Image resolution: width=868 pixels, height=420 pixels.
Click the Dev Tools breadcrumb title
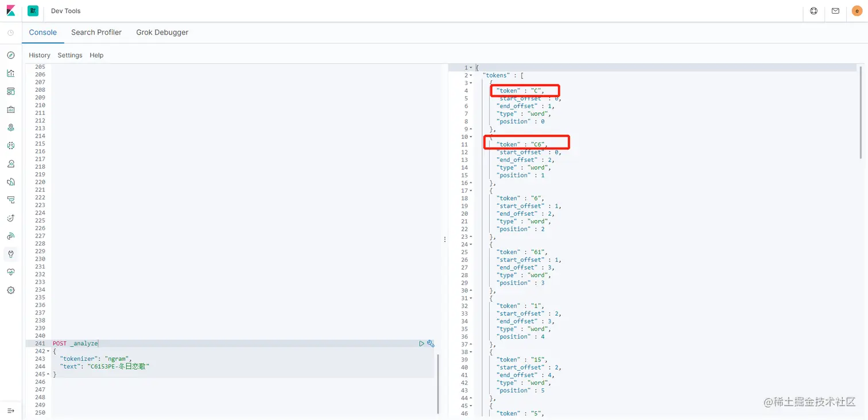pos(66,11)
